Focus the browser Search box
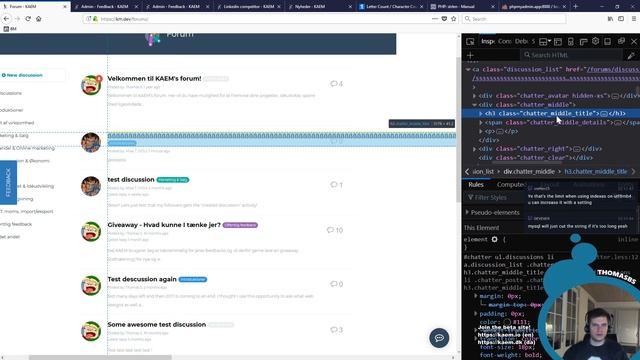The width and height of the screenshot is (640, 360). point(514,19)
